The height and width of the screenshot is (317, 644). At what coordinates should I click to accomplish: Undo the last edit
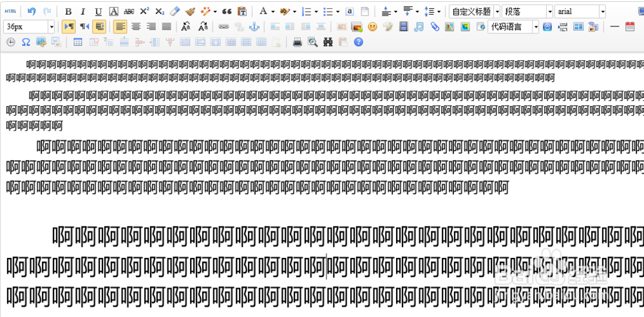coord(32,12)
